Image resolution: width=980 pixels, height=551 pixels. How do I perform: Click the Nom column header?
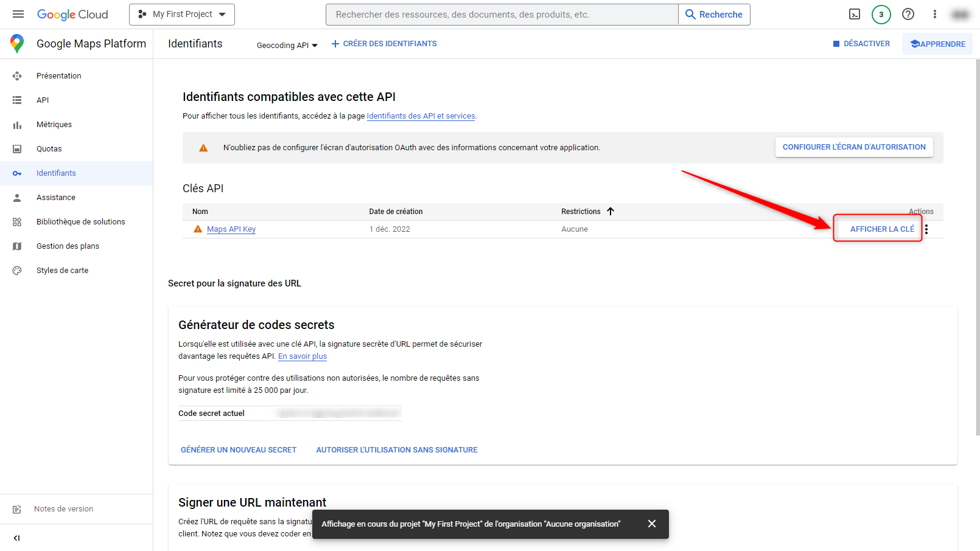point(200,212)
